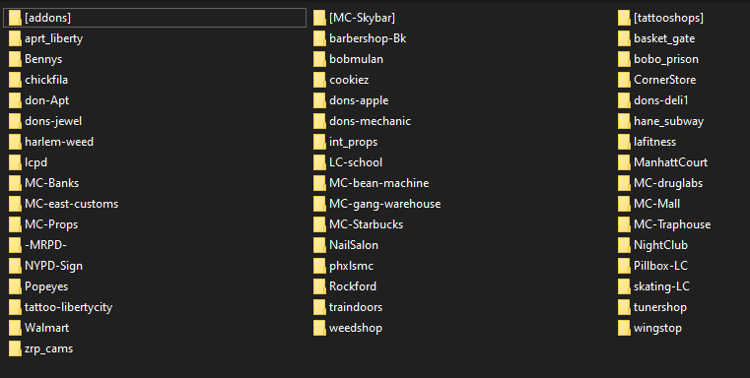Click the dons-jewel folder icon

pos(15,122)
